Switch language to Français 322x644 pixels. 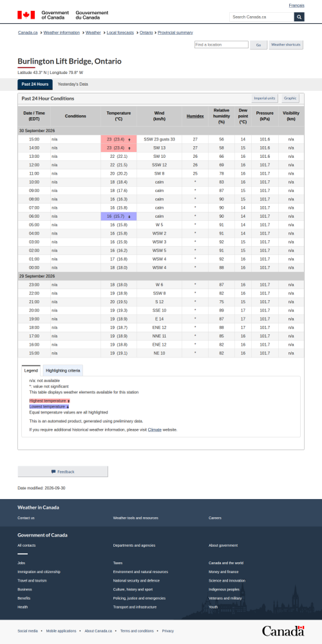pos(296,5)
